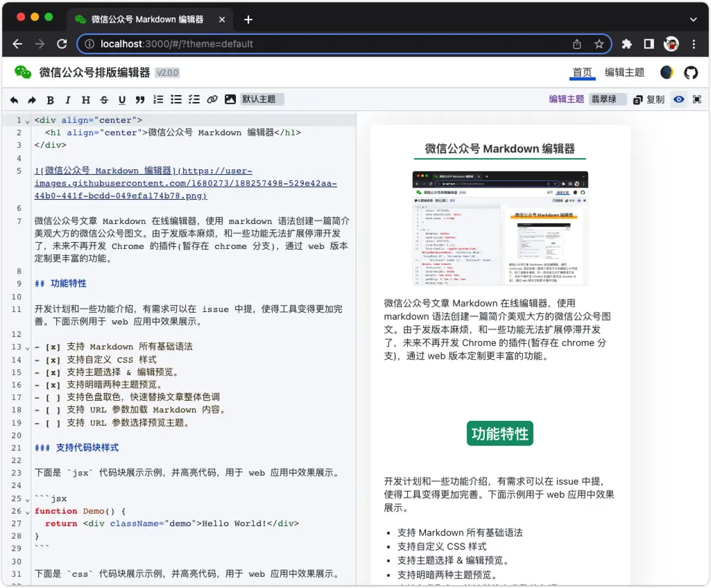
Task: Open browser profile avatar
Action: pos(671,44)
